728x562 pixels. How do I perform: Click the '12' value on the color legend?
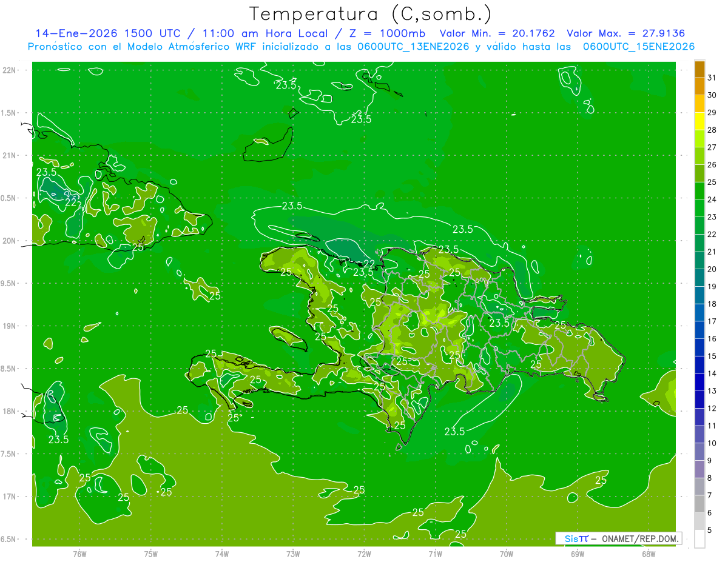[712, 409]
